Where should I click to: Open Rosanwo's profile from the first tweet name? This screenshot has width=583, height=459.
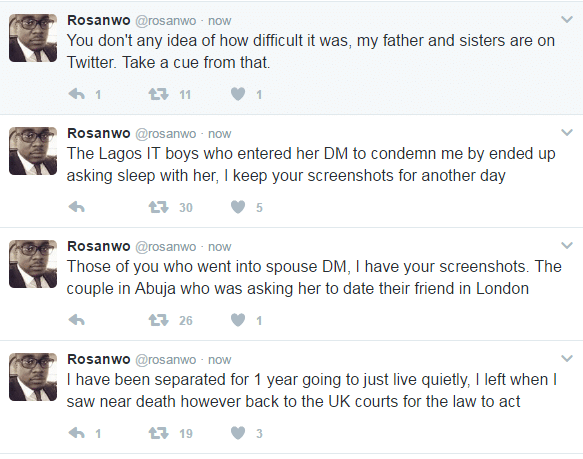pos(99,20)
